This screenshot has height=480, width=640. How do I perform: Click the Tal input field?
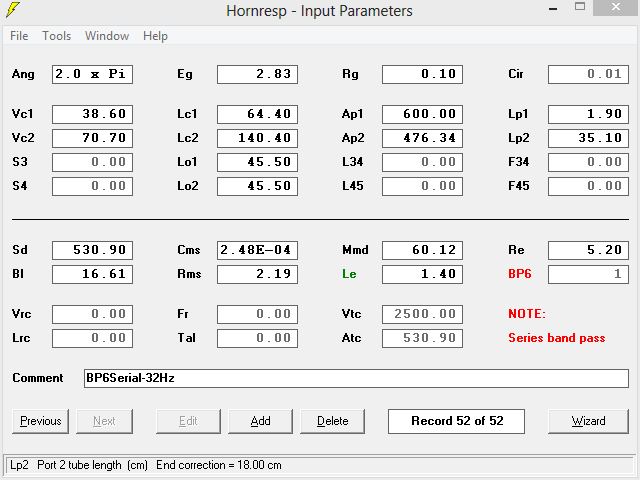click(258, 338)
